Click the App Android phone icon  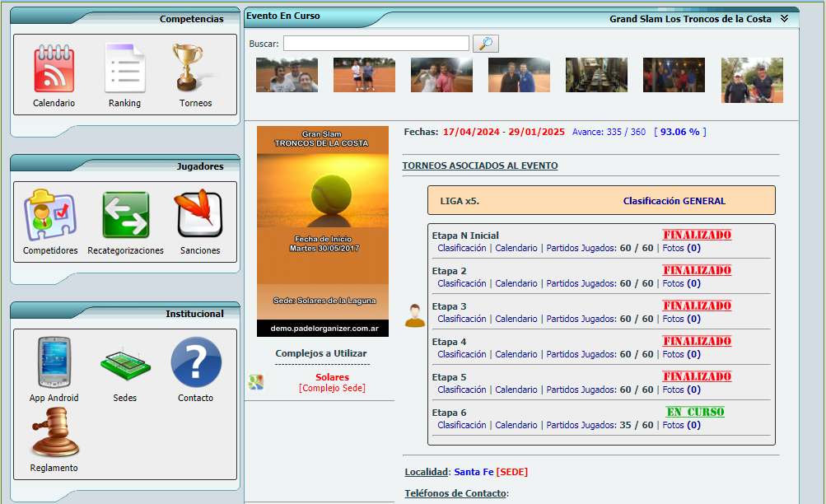[x=54, y=362]
